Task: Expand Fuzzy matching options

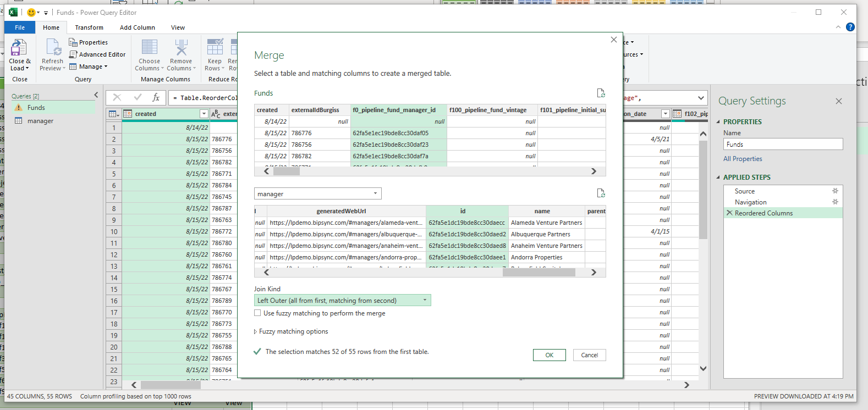Action: tap(255, 331)
